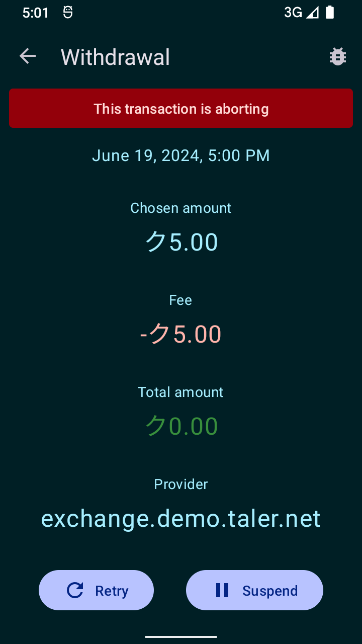The height and width of the screenshot is (644, 362).
Task: Tap the chosen amount value 5.00
Action: pyautogui.click(x=181, y=242)
